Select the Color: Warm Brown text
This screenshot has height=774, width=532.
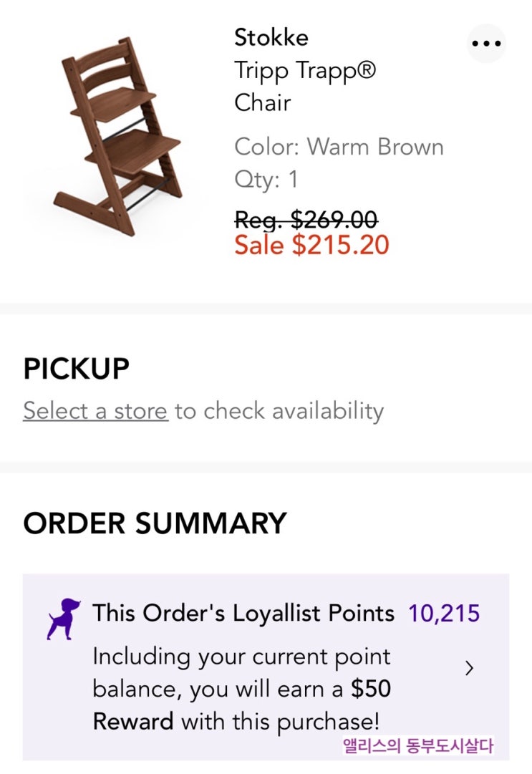(x=339, y=147)
